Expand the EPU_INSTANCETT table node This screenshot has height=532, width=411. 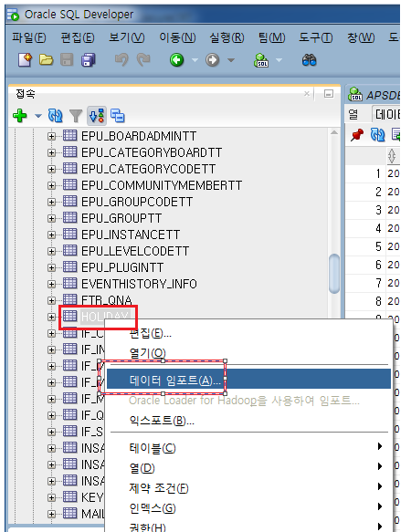51,235
